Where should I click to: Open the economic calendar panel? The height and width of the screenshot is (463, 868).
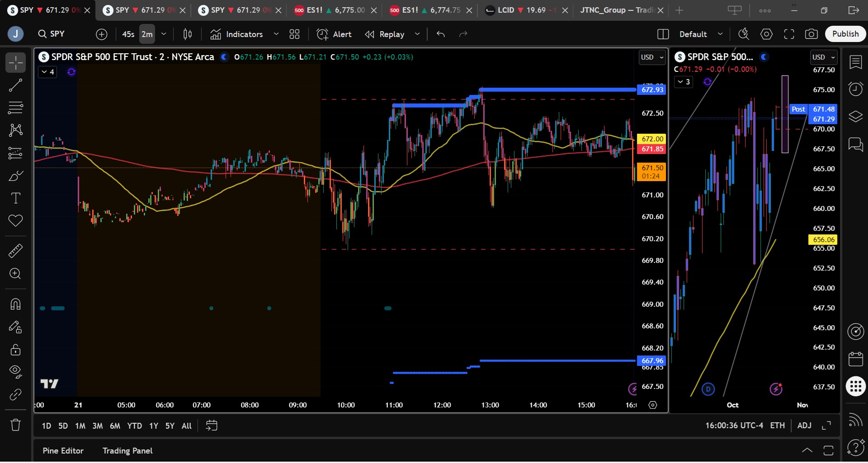[x=855, y=359]
